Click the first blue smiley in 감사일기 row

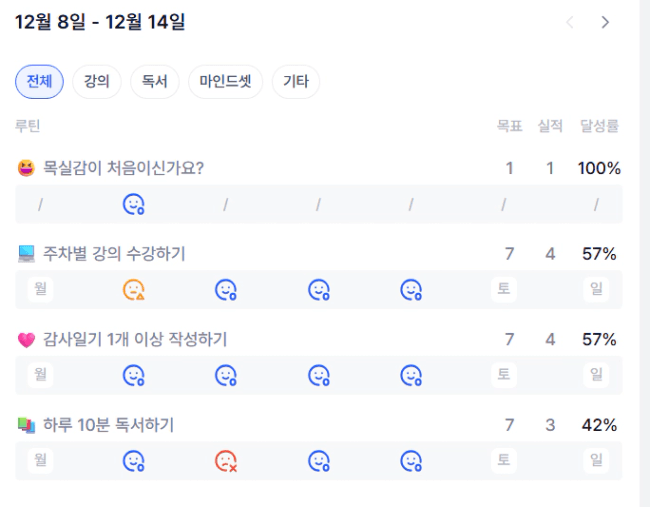(x=133, y=376)
